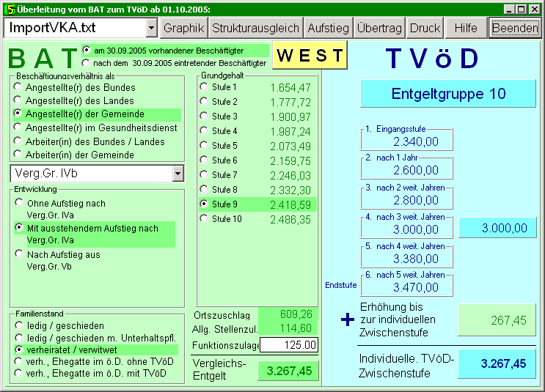Click the app icon in title bar

[10, 10]
